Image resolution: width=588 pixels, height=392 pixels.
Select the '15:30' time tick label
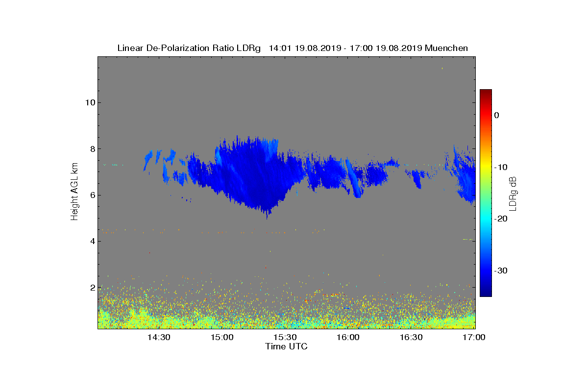[x=285, y=338]
